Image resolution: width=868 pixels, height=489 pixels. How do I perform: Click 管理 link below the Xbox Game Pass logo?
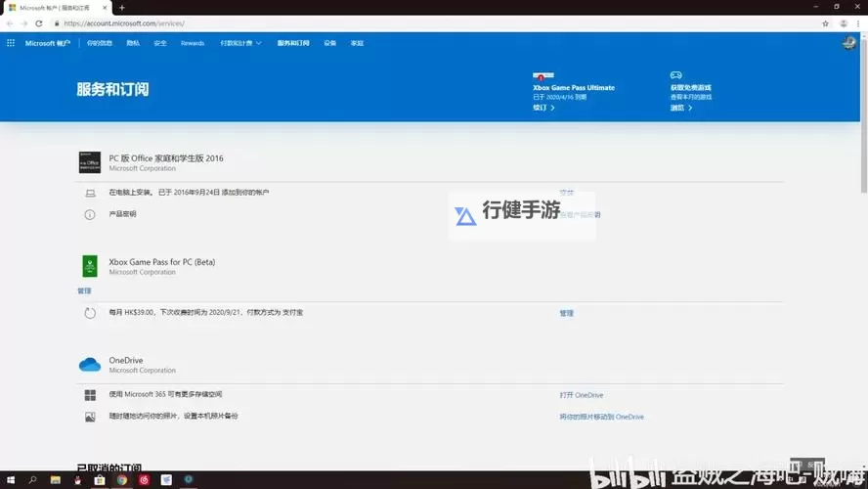pyautogui.click(x=84, y=290)
